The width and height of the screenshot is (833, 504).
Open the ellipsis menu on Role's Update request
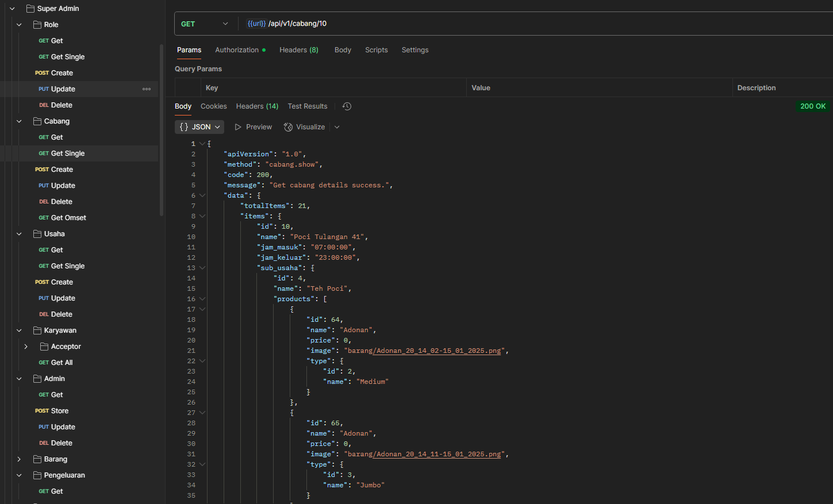pyautogui.click(x=147, y=89)
